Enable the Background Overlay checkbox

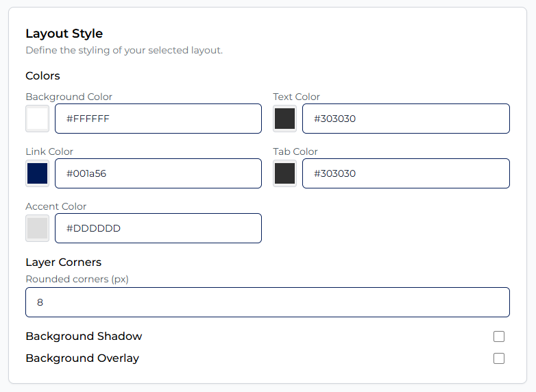[499, 358]
